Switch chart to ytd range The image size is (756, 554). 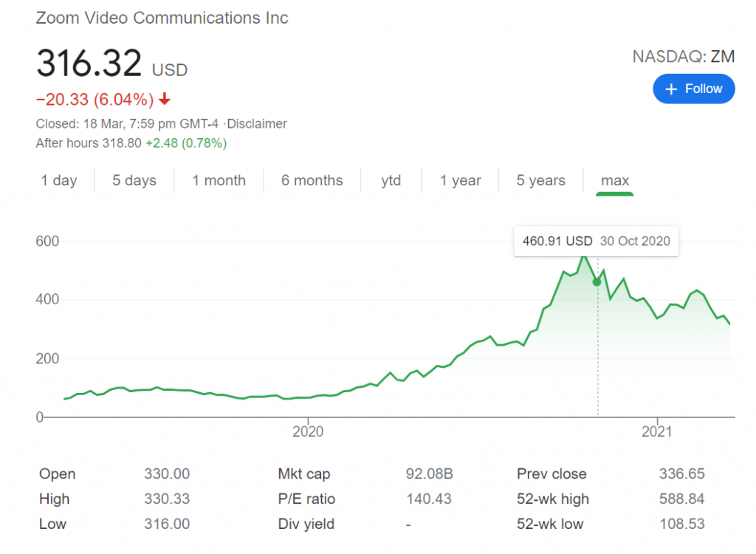click(391, 180)
